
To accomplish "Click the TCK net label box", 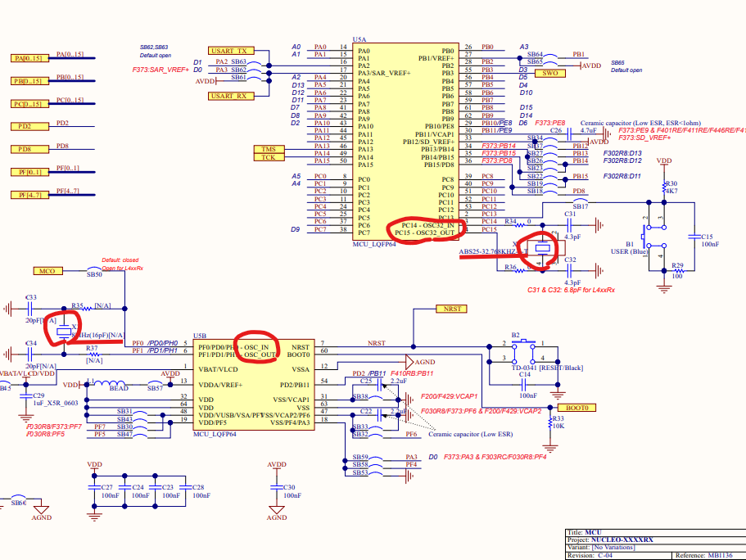I will [269, 157].
